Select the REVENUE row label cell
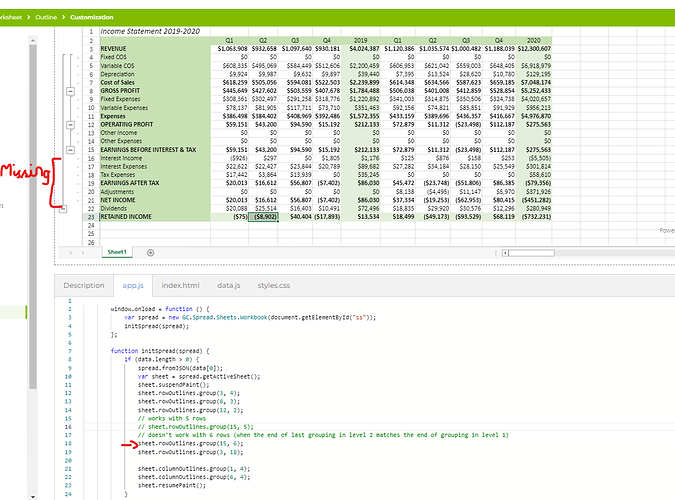Screen dimensions: 675x500 114,48
